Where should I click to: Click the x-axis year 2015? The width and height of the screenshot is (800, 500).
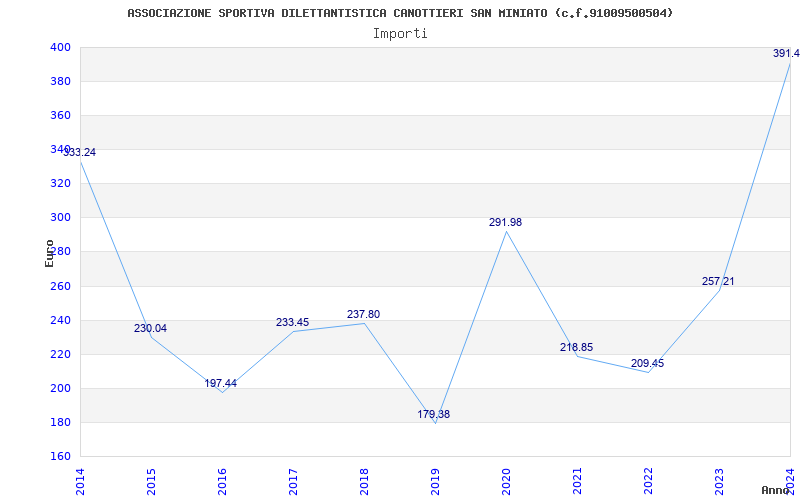pyautogui.click(x=151, y=482)
